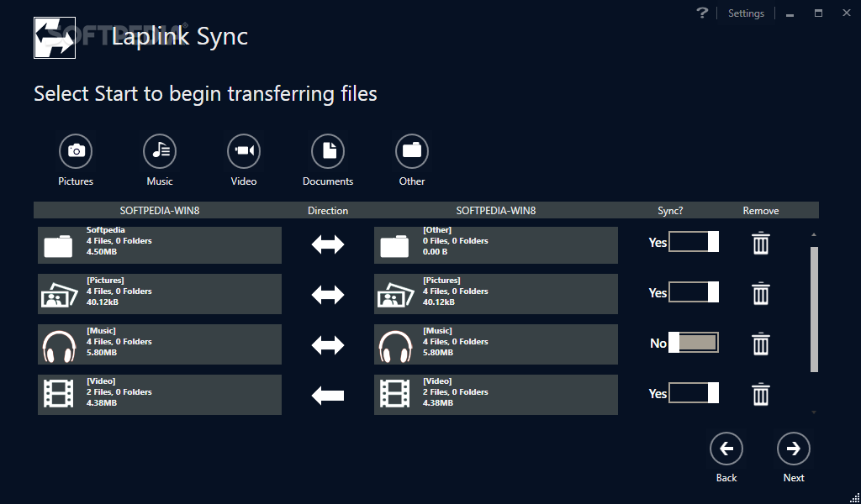Proceed with the Next arrow button
Screen dimensions: 861x504
pos(794,449)
